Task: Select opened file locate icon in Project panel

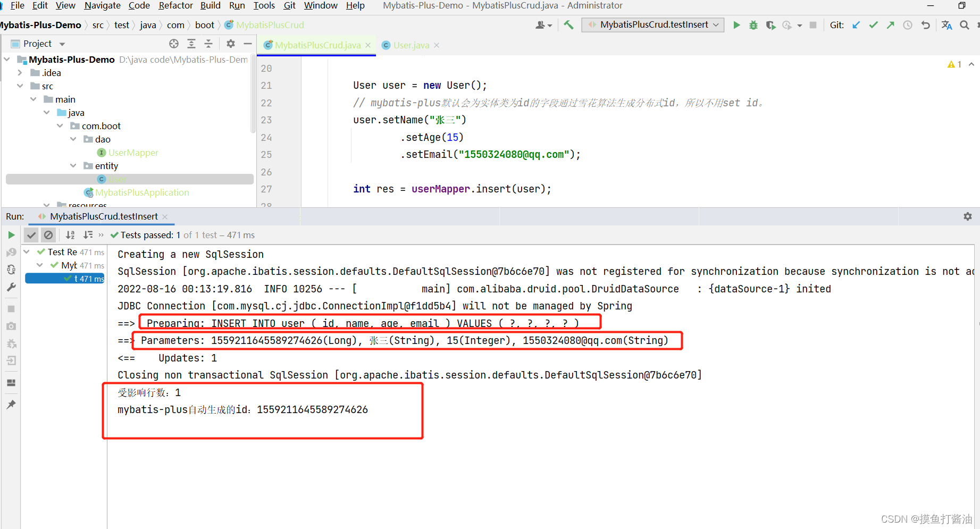Action: (174, 44)
